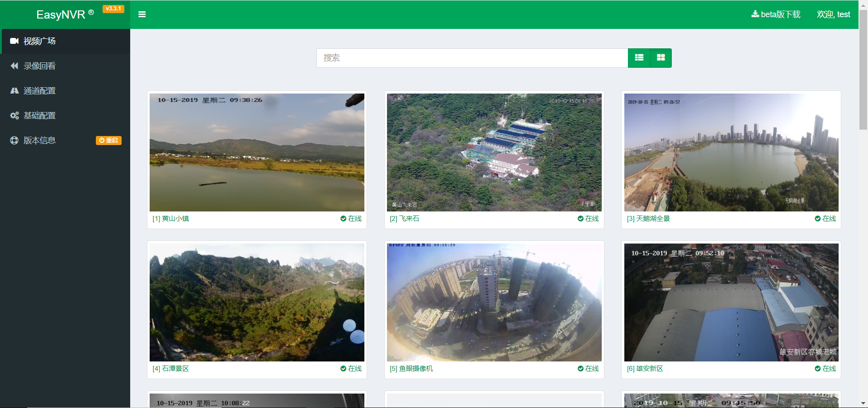
Task: Open 录像回看 menu item
Action: point(65,66)
